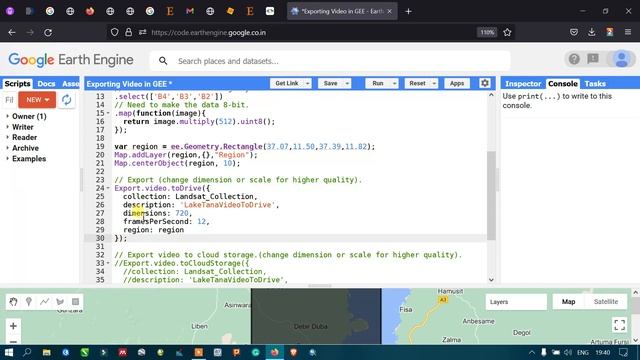The height and width of the screenshot is (360, 640).
Task: Open the Apps button
Action: click(x=457, y=84)
